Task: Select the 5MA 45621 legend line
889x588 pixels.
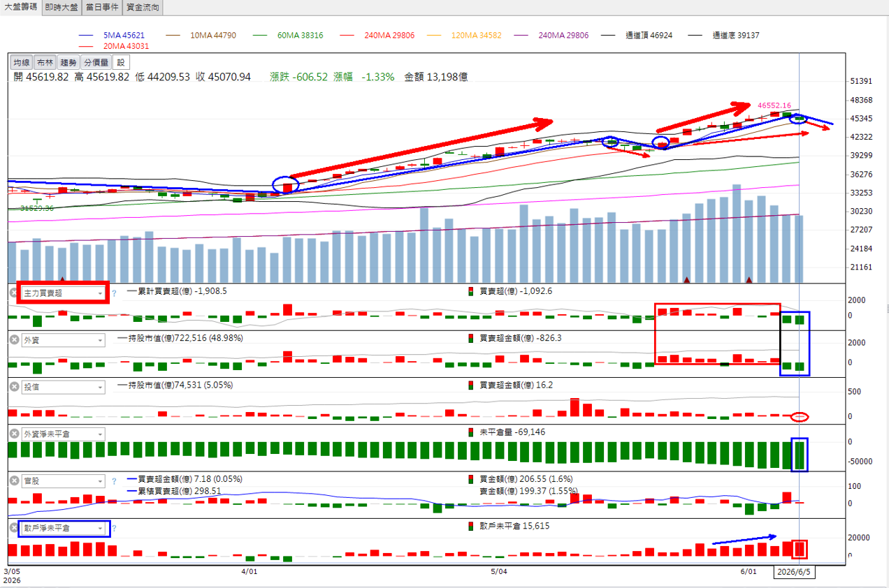Action: (111, 35)
